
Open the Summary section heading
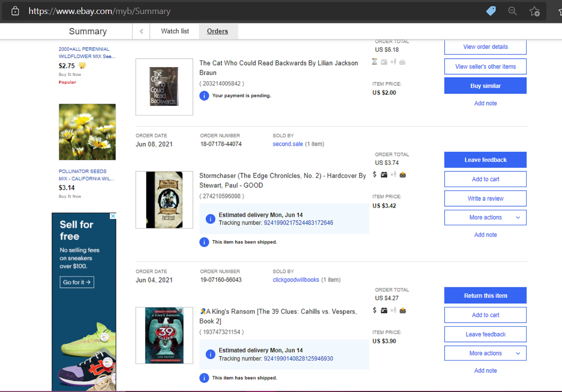(88, 31)
